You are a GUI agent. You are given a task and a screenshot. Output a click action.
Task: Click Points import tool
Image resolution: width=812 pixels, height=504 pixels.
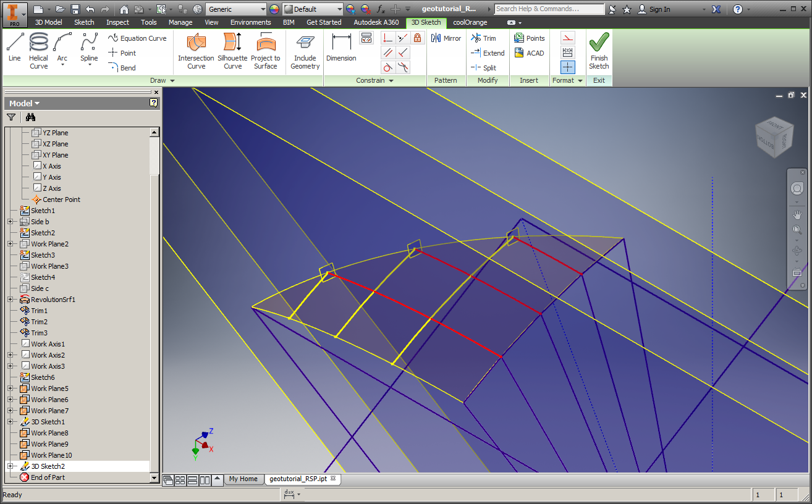530,38
